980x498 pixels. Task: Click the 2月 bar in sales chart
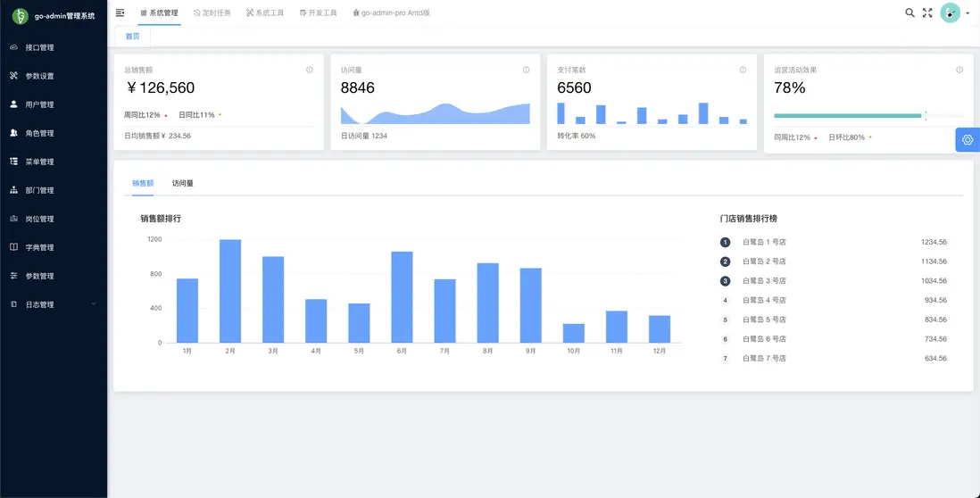tap(230, 291)
